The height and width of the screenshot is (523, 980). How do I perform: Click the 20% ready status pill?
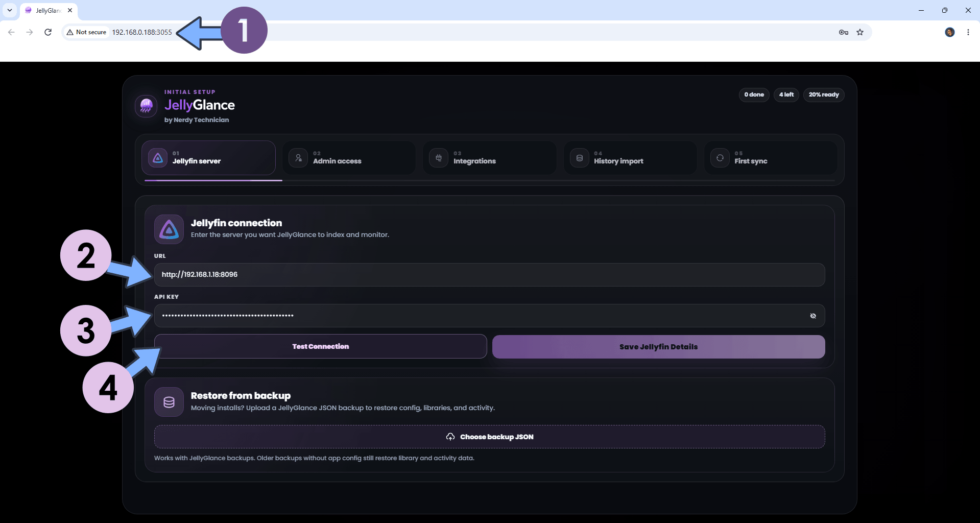pos(823,94)
